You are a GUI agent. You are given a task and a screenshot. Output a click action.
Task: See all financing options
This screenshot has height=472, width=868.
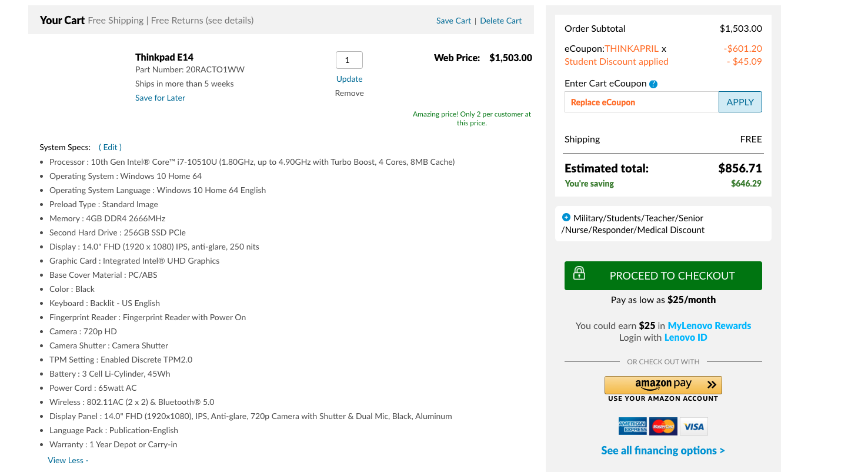click(663, 450)
